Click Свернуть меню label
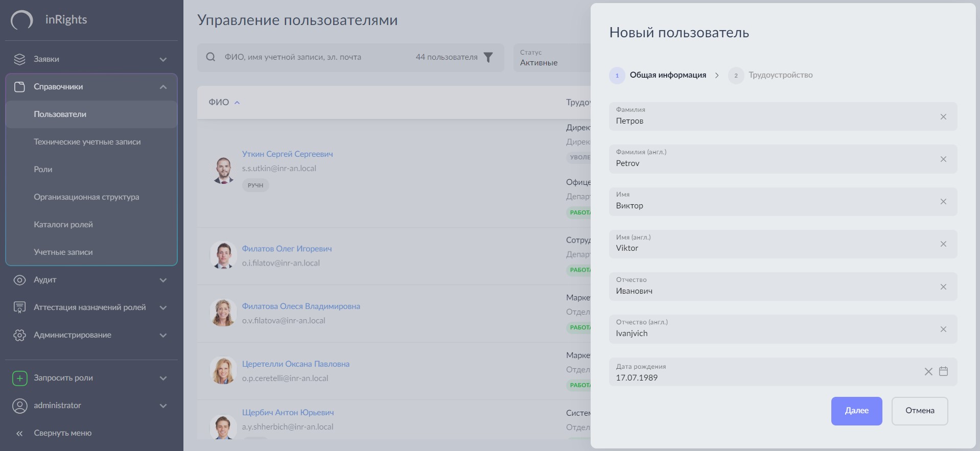This screenshot has width=980, height=451. (63, 434)
